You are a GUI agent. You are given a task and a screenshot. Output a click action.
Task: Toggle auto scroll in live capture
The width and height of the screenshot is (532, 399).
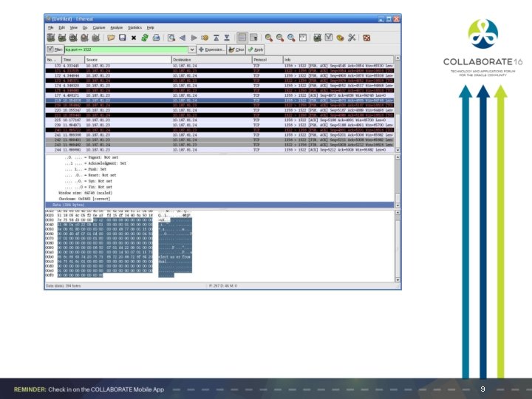(x=253, y=38)
